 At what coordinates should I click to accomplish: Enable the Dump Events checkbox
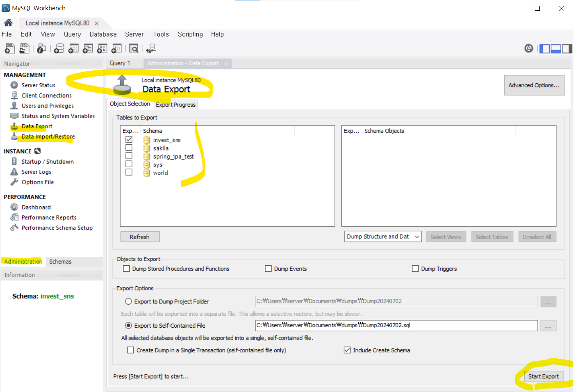268,269
